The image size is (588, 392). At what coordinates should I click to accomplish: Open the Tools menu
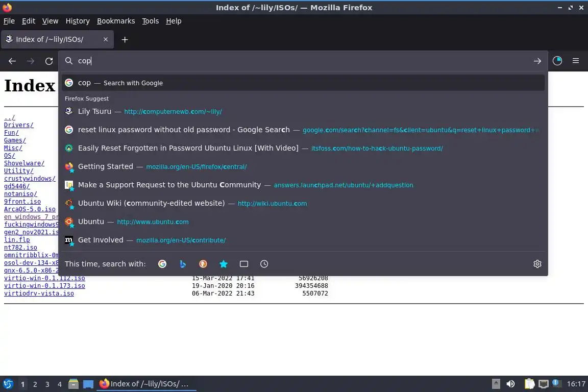click(151, 21)
